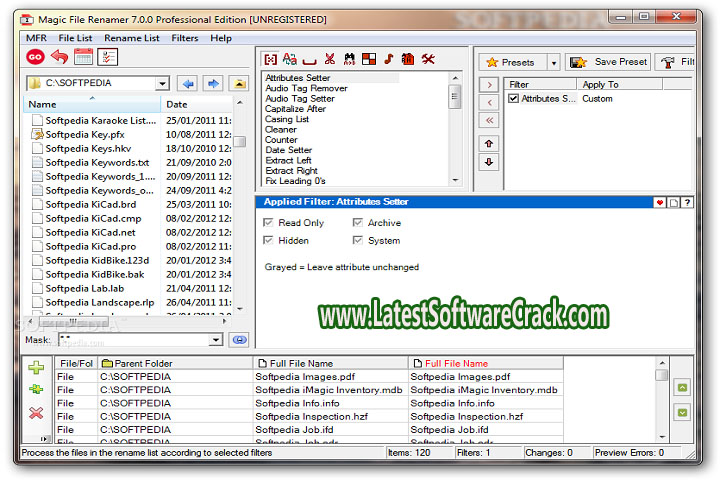This screenshot has height=480, width=720.
Task: Open the Presets dropdown arrow
Action: (x=554, y=62)
